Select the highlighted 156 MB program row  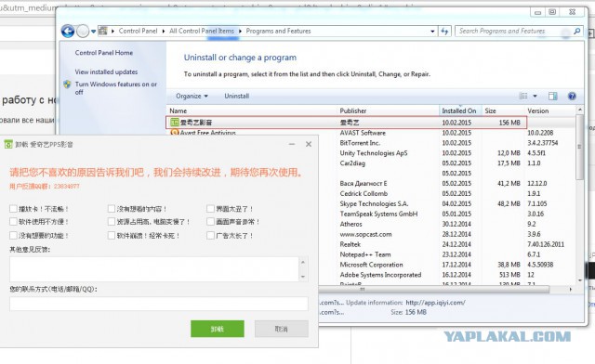(347, 123)
